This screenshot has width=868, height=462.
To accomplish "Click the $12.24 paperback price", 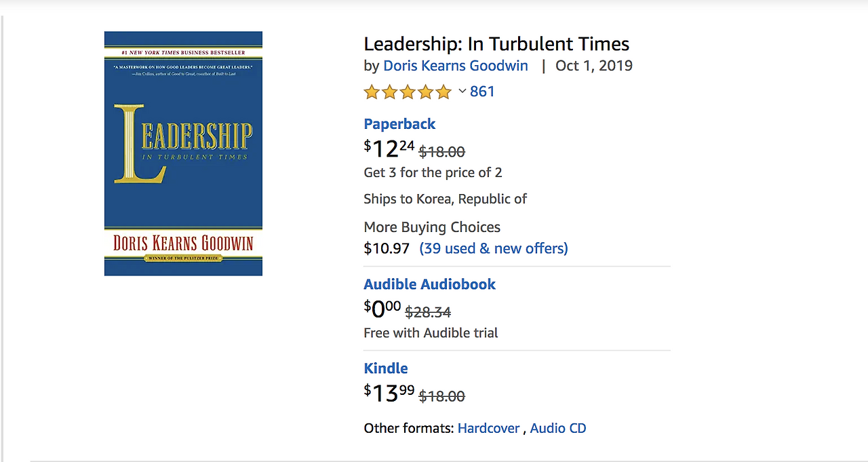I will click(389, 148).
